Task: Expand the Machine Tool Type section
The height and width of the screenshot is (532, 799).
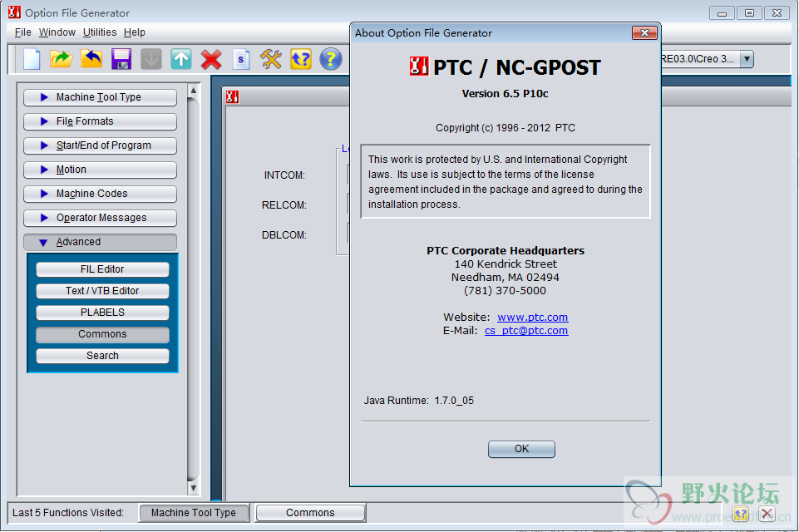Action: [x=100, y=96]
